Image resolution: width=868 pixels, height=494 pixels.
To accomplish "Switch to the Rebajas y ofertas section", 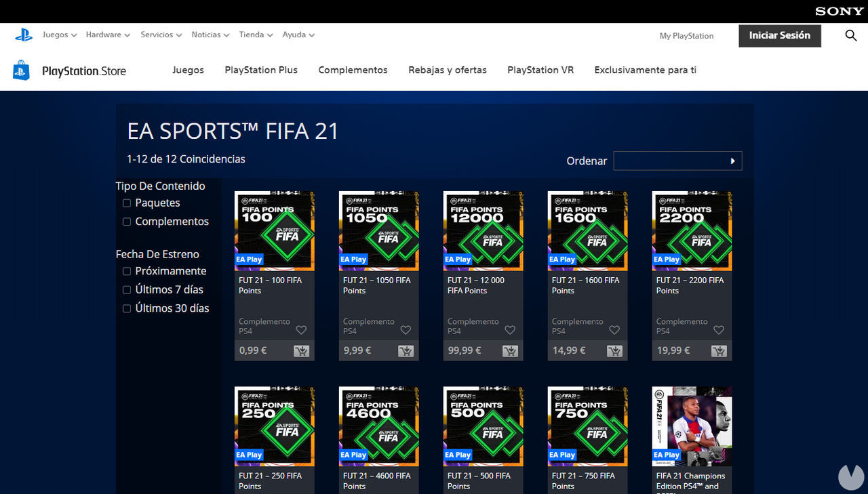I will point(447,70).
